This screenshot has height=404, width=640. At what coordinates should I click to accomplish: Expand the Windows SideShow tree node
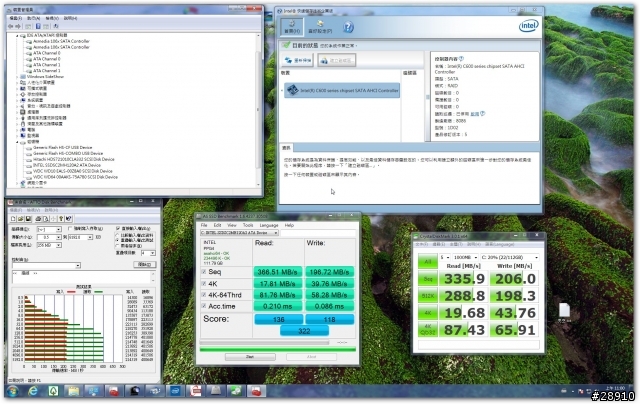(x=17, y=76)
